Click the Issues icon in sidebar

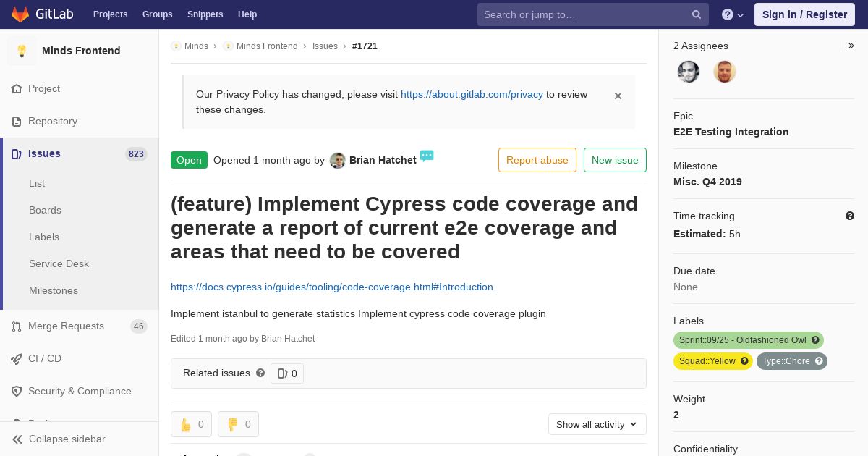(x=17, y=153)
